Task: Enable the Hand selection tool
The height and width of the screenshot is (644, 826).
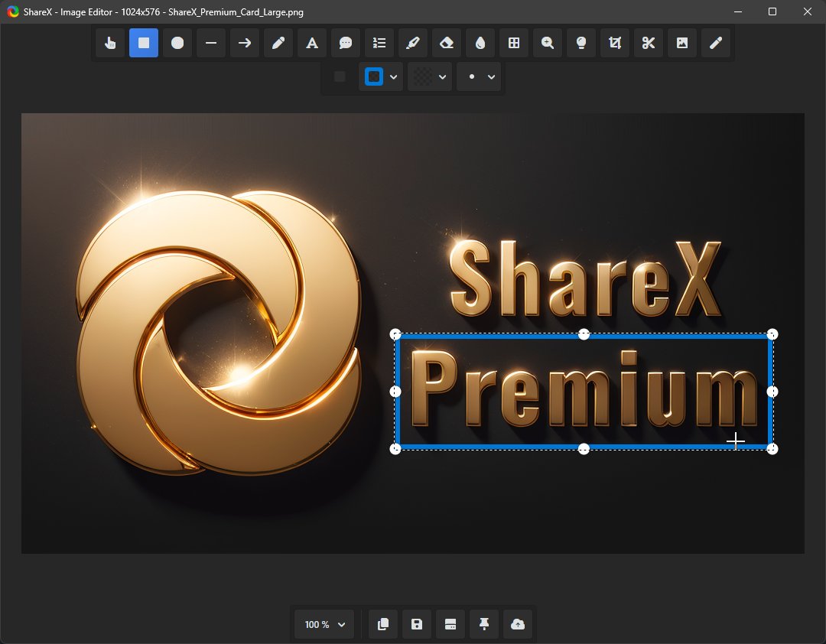Action: 109,43
